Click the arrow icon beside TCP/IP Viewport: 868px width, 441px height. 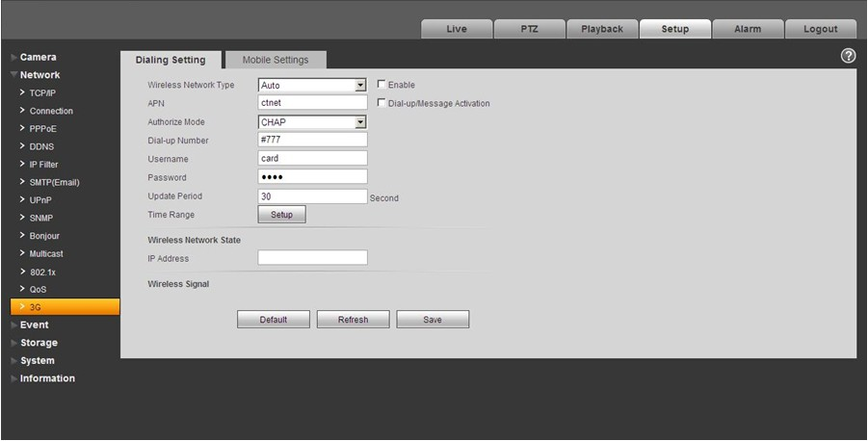pyautogui.click(x=22, y=92)
